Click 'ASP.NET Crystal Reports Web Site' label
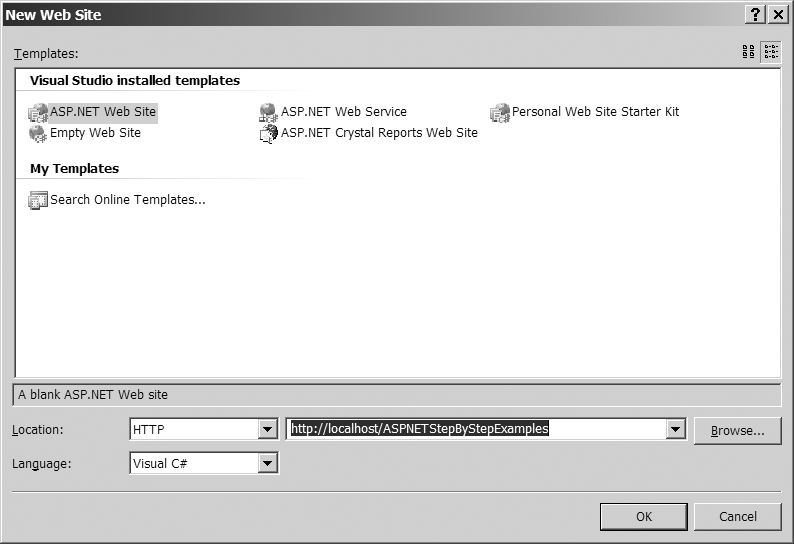Screen dimensions: 794x544 [379, 133]
